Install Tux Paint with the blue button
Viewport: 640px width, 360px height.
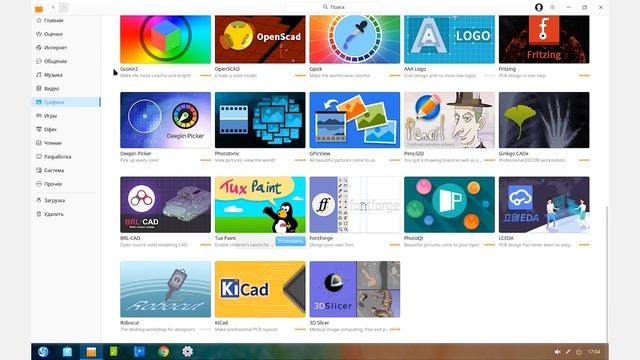[290, 241]
